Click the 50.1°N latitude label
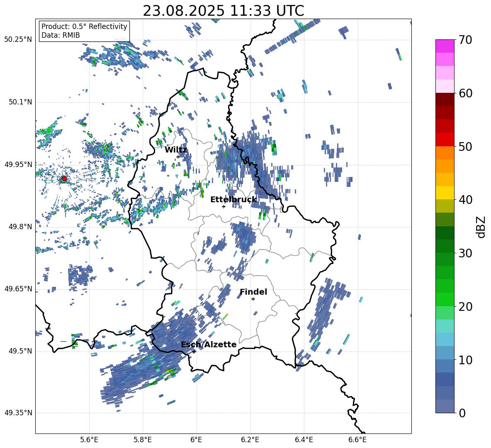 click(x=20, y=102)
